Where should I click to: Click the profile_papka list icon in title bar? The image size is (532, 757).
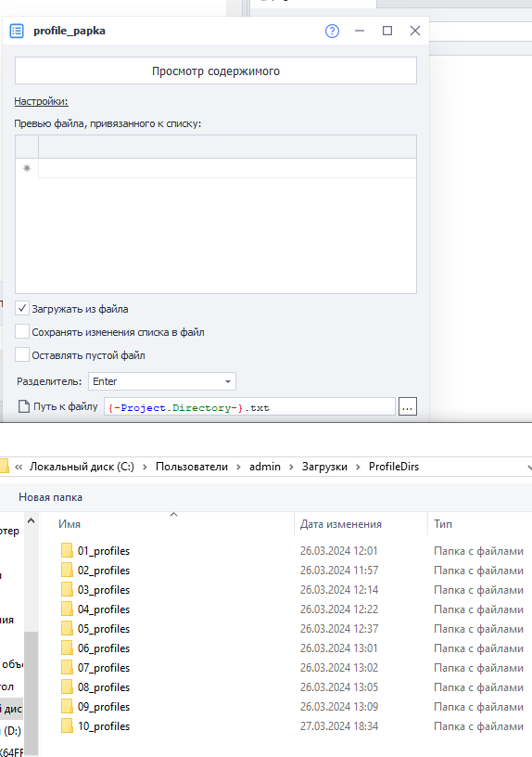17,32
